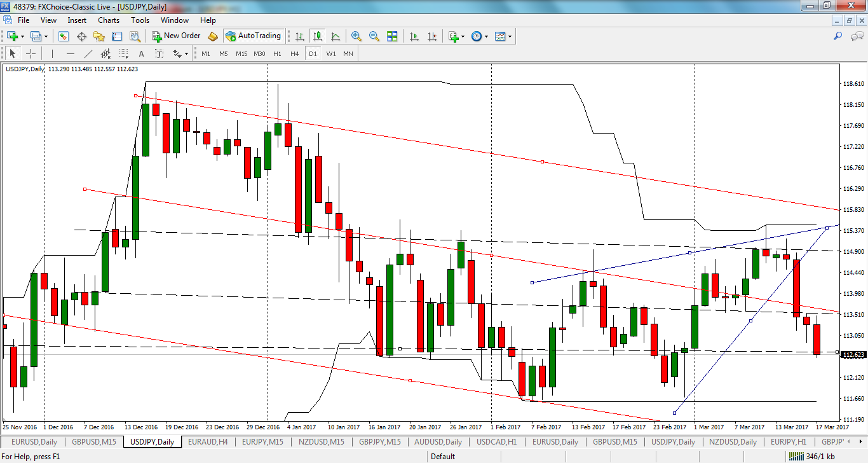
Task: Enable AutoTrading
Action: tap(253, 36)
